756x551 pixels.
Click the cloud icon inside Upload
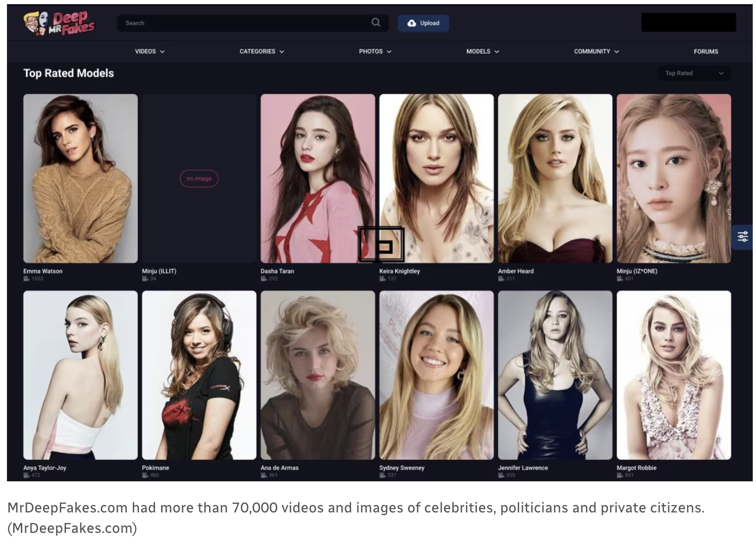411,23
